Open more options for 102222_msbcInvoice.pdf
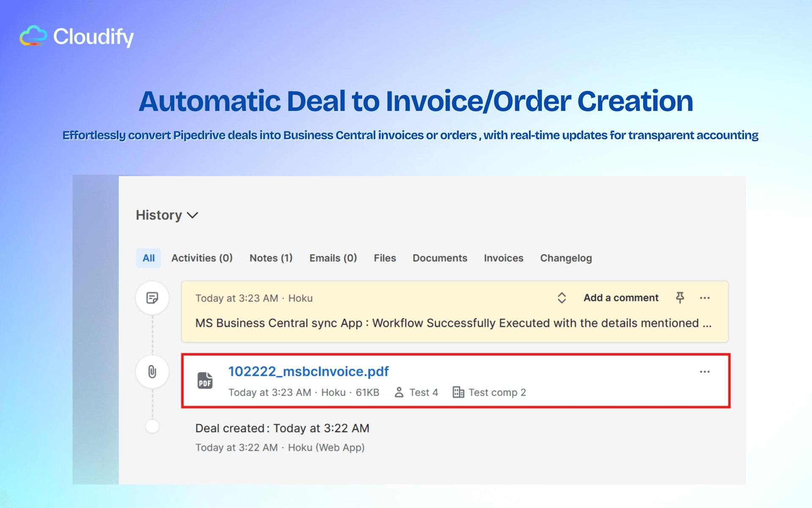The height and width of the screenshot is (508, 812). (705, 372)
